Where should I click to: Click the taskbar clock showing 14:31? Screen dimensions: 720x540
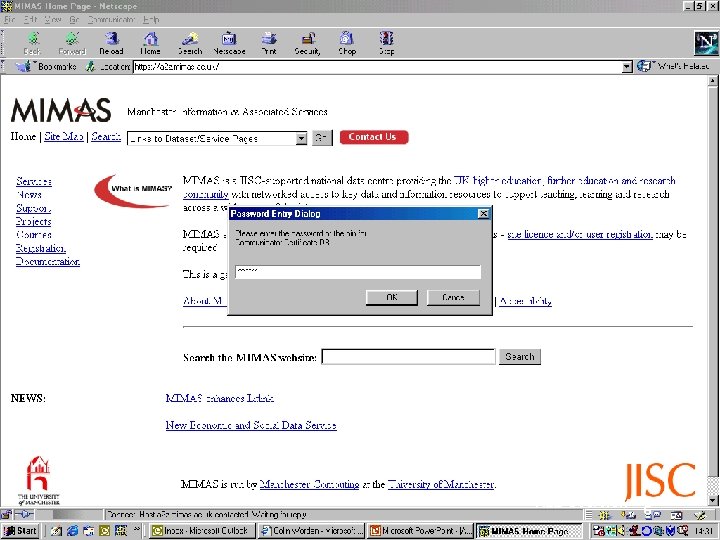(703, 531)
